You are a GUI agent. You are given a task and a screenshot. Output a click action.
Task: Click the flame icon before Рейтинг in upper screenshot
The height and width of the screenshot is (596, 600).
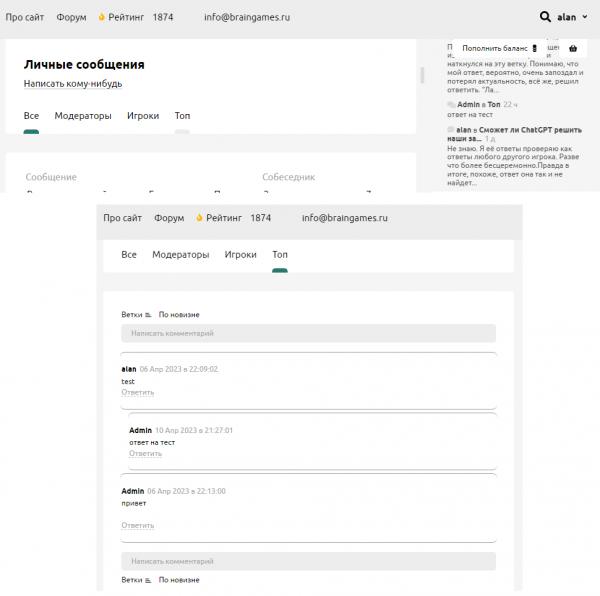click(101, 17)
